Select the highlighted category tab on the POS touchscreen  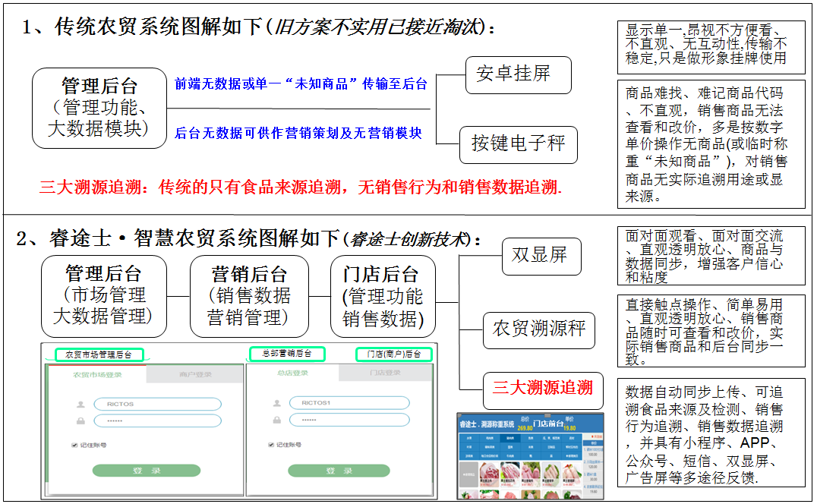[510, 438]
